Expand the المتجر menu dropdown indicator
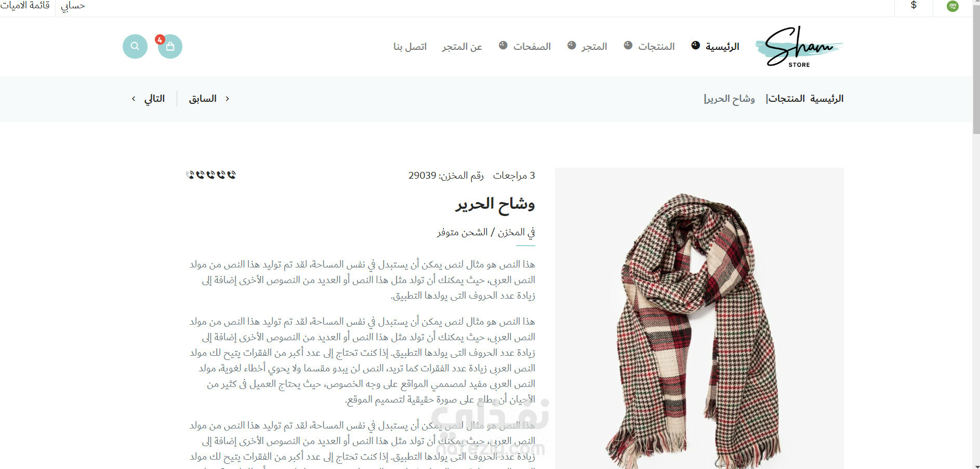 pos(572,45)
